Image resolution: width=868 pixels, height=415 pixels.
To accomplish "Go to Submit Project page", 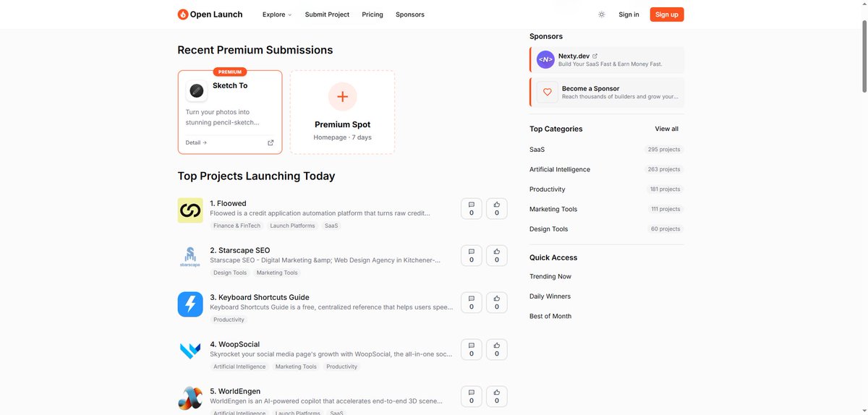I will (327, 14).
